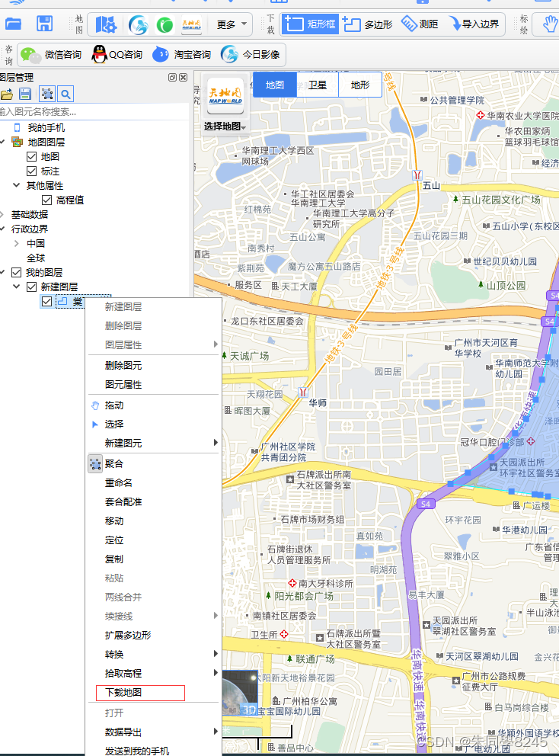Toggle the 我的图层 checkbox
This screenshot has height=756, width=559.
pyautogui.click(x=17, y=272)
